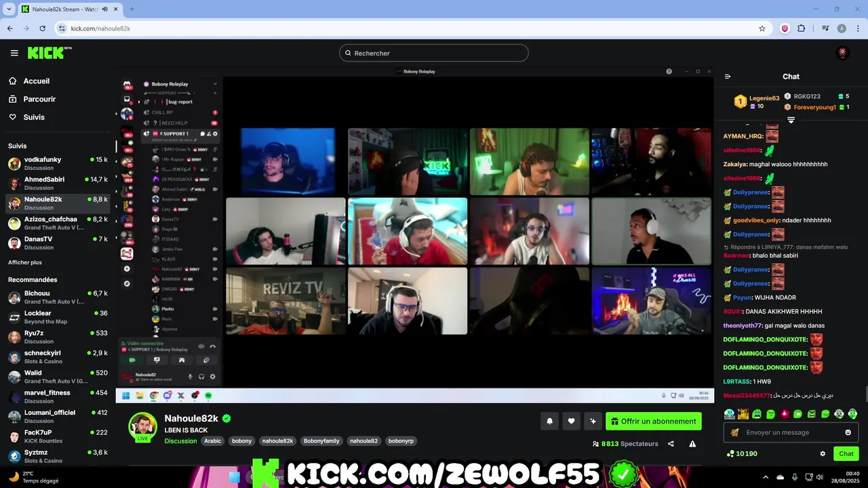
Task: Toggle notifications bell for Nahoule82k
Action: coord(549,421)
